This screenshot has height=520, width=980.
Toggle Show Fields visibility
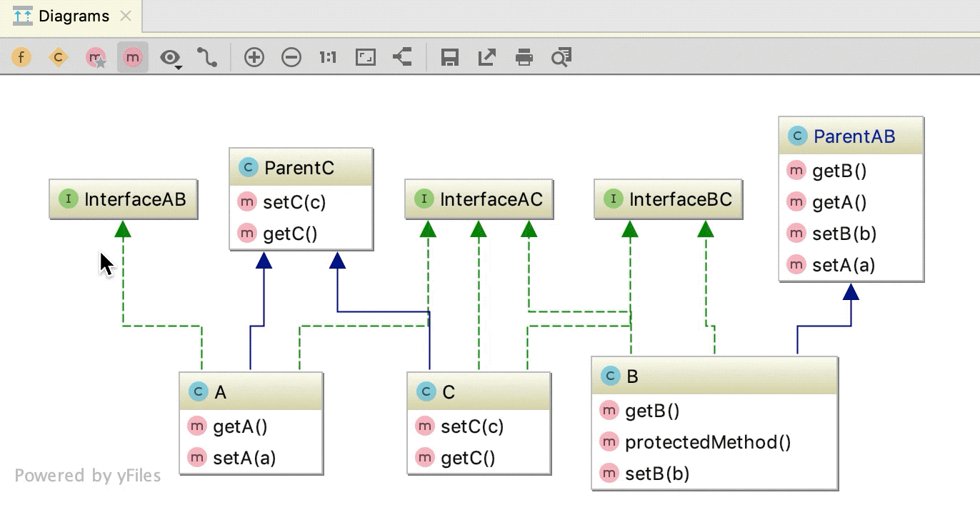pyautogui.click(x=21, y=56)
